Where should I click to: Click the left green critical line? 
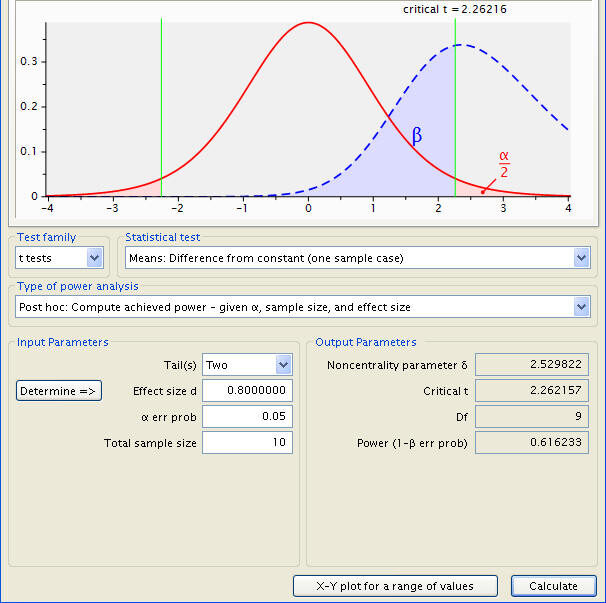161,107
